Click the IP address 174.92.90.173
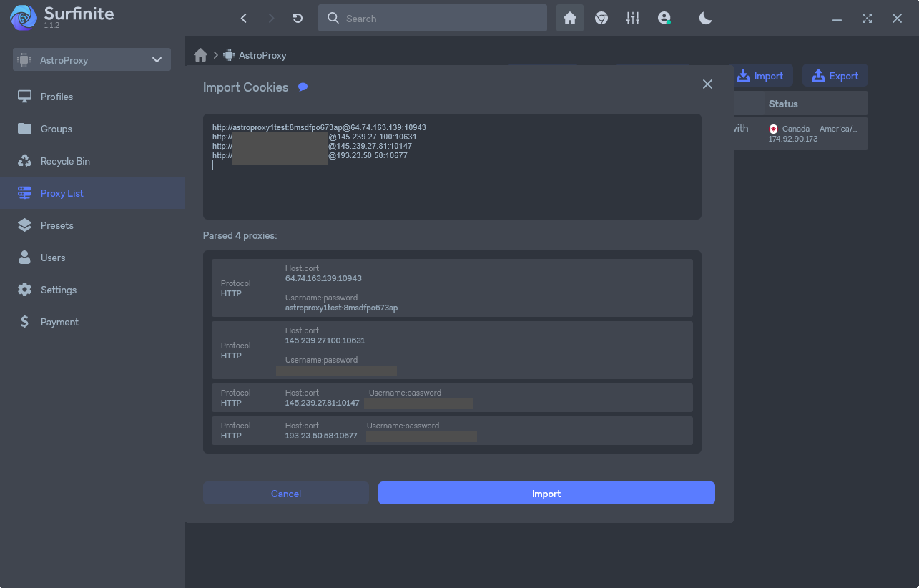 click(792, 139)
